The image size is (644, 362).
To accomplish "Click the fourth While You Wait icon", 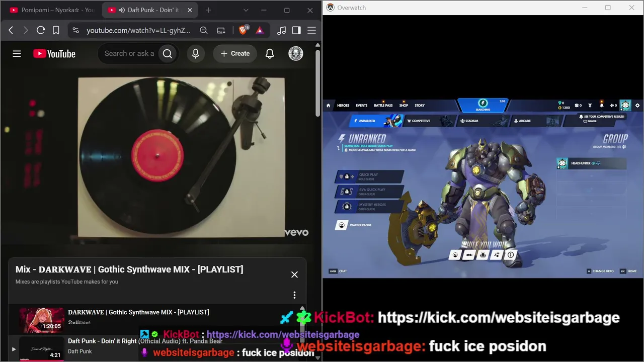I will pyautogui.click(x=497, y=255).
